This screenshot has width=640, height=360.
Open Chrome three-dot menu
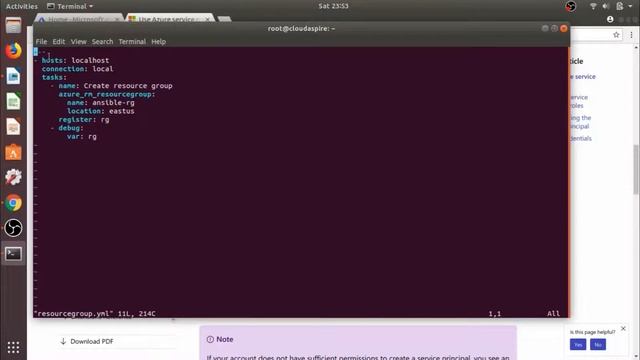click(631, 35)
